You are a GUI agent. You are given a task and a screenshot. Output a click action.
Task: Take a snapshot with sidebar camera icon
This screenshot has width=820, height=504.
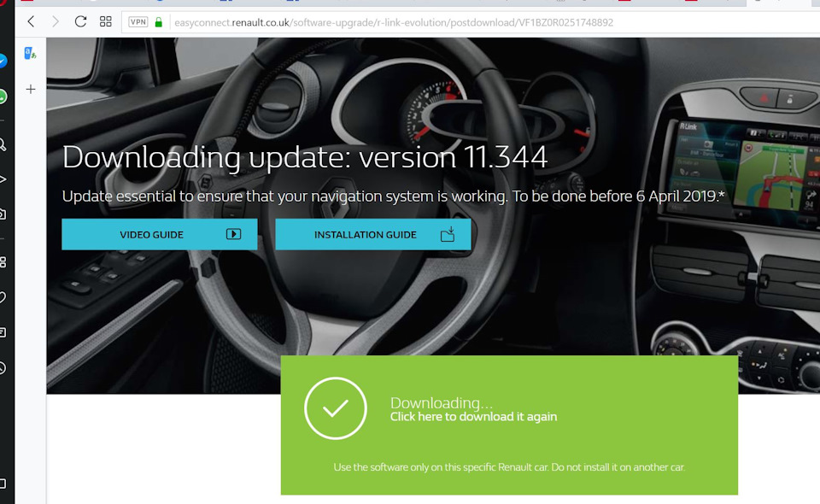[x=3, y=214]
